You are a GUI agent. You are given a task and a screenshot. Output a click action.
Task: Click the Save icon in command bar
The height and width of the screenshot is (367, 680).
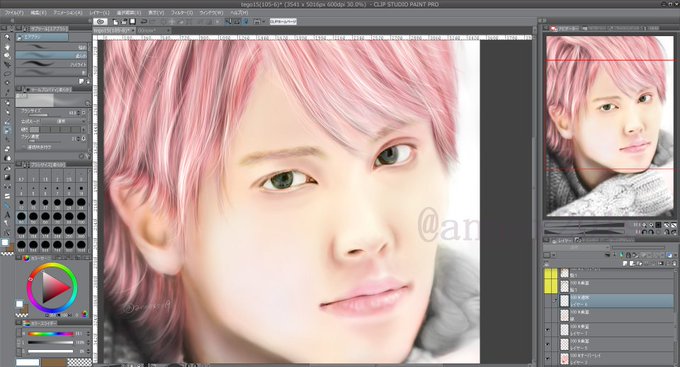pyautogui.click(x=132, y=21)
